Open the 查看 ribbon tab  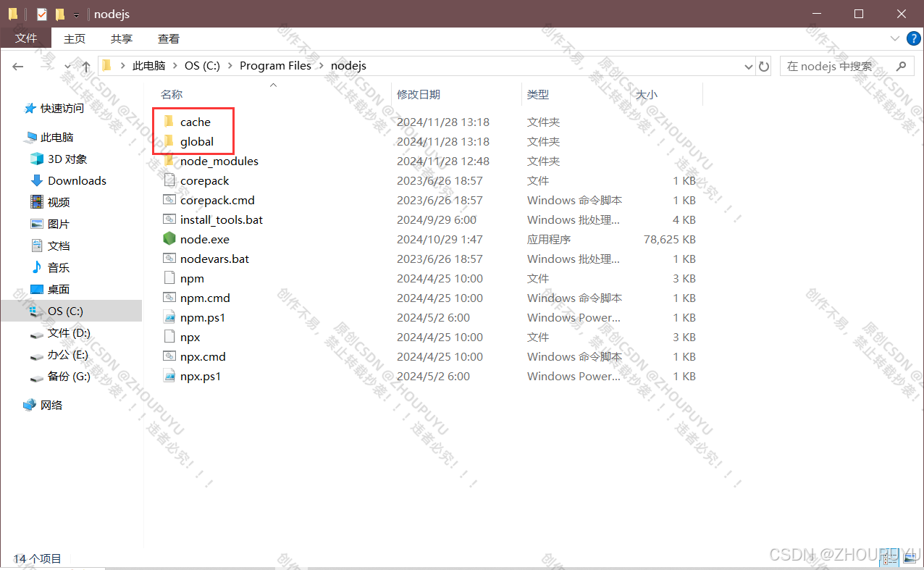pyautogui.click(x=169, y=38)
